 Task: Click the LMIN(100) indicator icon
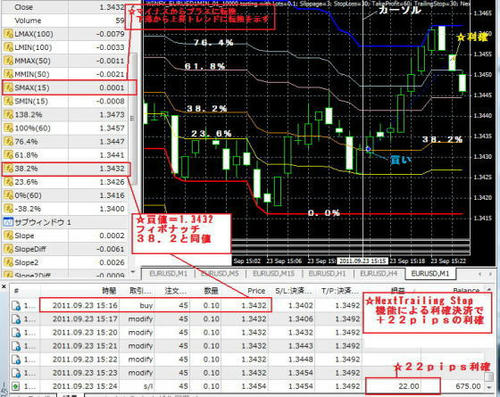[8, 47]
